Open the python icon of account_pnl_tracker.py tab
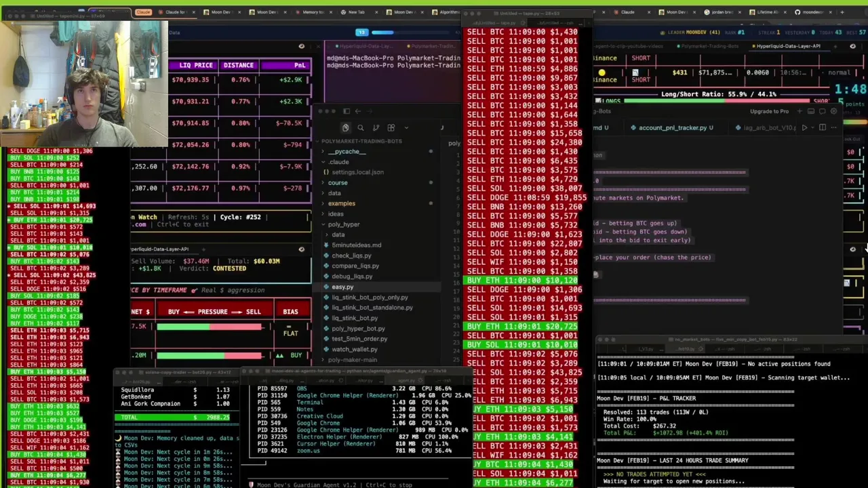This screenshot has height=488, width=868. pos(633,127)
